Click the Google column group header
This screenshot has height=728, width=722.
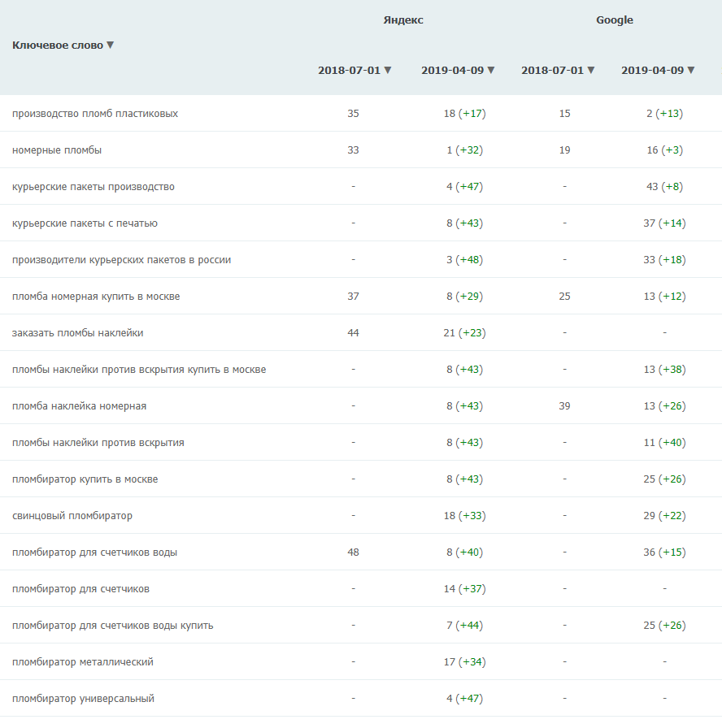pos(615,20)
